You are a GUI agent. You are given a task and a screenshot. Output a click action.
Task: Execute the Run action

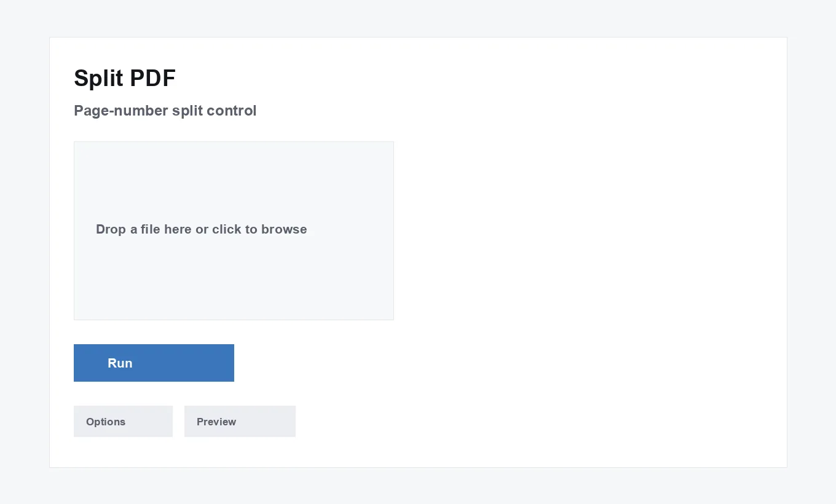[x=154, y=363]
